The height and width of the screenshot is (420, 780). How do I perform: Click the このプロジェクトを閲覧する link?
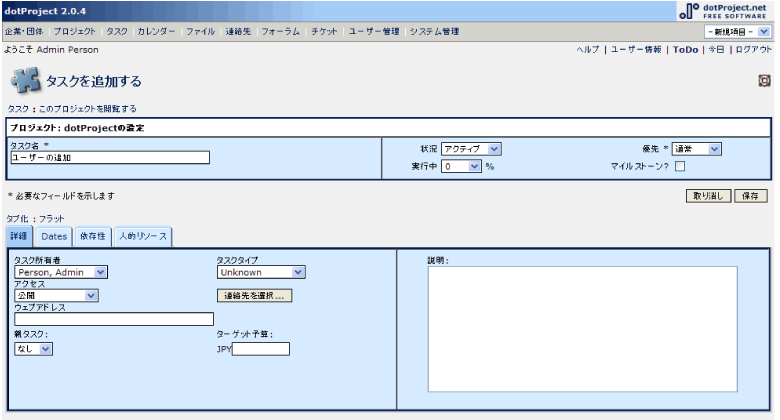[x=88, y=108]
